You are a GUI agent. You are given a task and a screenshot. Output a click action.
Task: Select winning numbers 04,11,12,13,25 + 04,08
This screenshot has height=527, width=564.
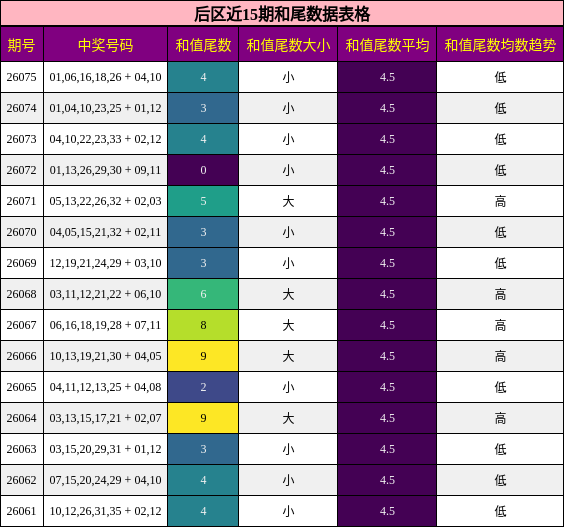[105, 387]
